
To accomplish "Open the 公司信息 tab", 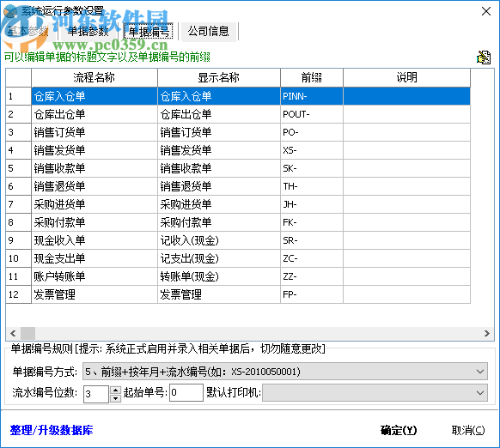I will [x=209, y=31].
